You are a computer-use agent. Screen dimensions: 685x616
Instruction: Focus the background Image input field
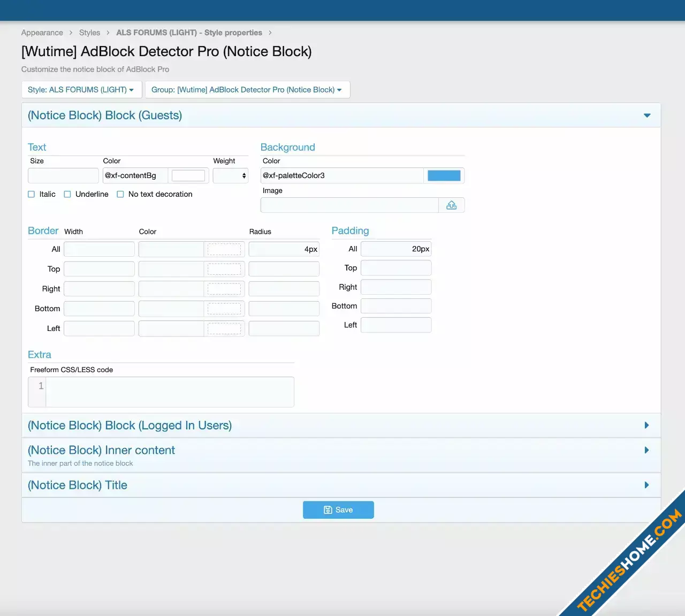pyautogui.click(x=349, y=205)
